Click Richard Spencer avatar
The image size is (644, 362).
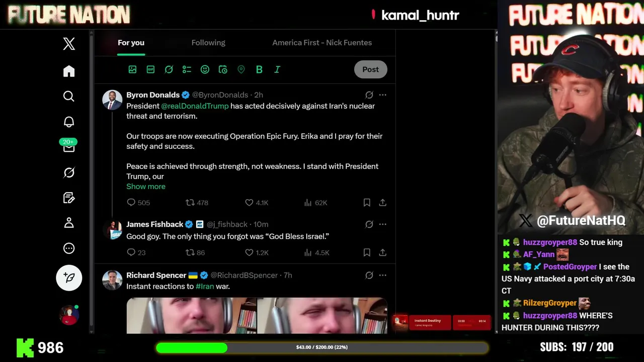(112, 281)
